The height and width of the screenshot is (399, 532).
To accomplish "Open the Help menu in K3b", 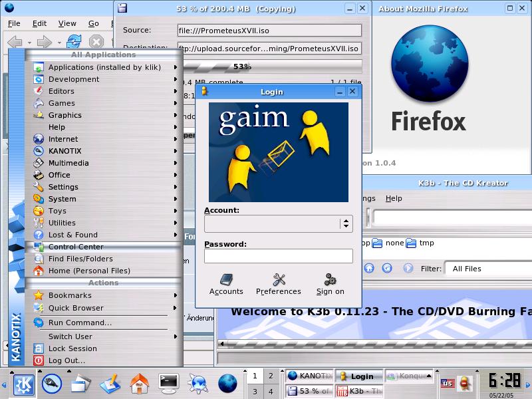I will click(x=394, y=198).
